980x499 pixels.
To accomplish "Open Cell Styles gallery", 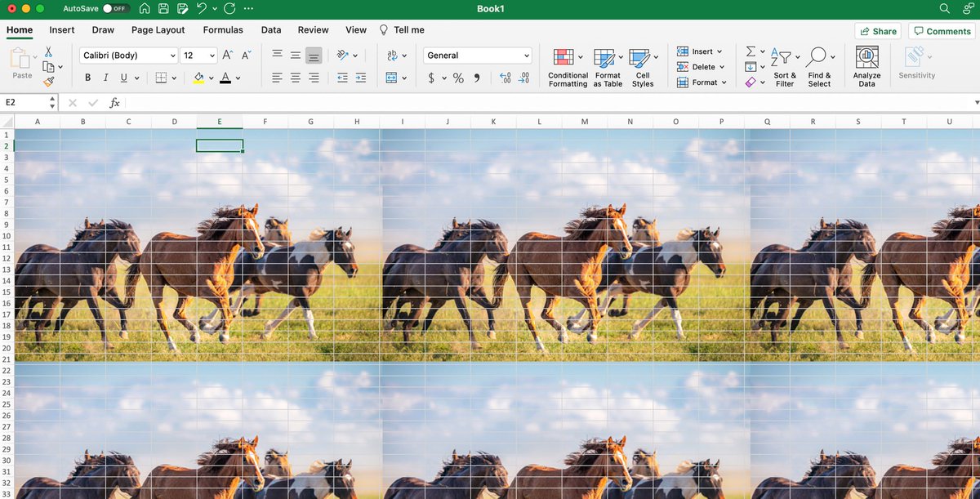I will click(644, 67).
